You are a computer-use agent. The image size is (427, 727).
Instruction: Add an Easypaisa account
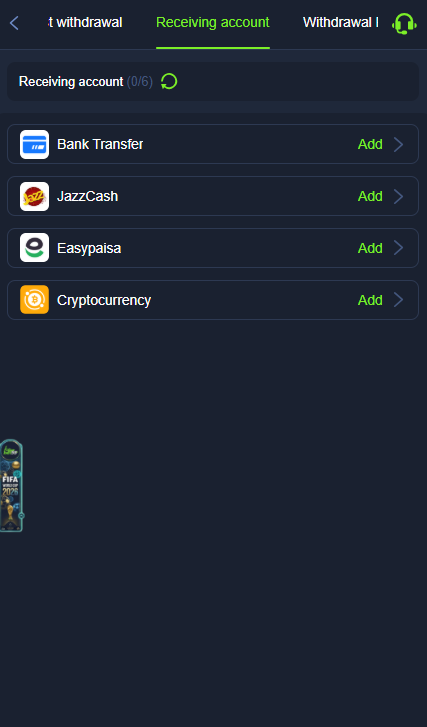pyautogui.click(x=370, y=248)
